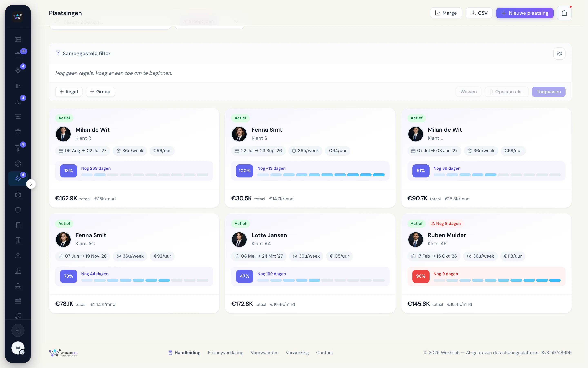Open the notebook sidebar icon

click(x=18, y=225)
